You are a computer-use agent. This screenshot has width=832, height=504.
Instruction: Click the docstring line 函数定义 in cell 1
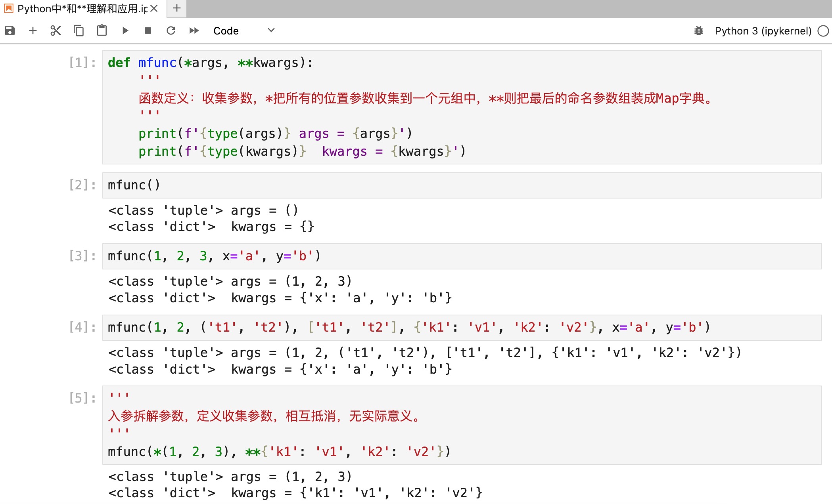pos(426,98)
